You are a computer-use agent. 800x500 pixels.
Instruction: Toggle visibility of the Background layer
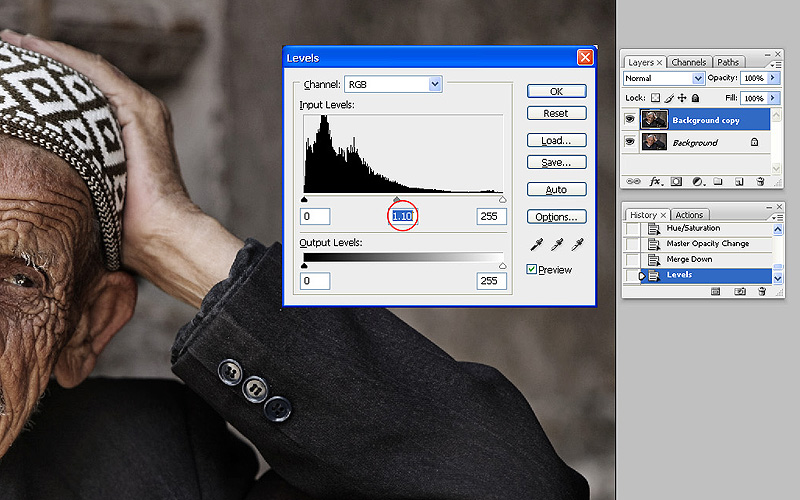(x=630, y=143)
